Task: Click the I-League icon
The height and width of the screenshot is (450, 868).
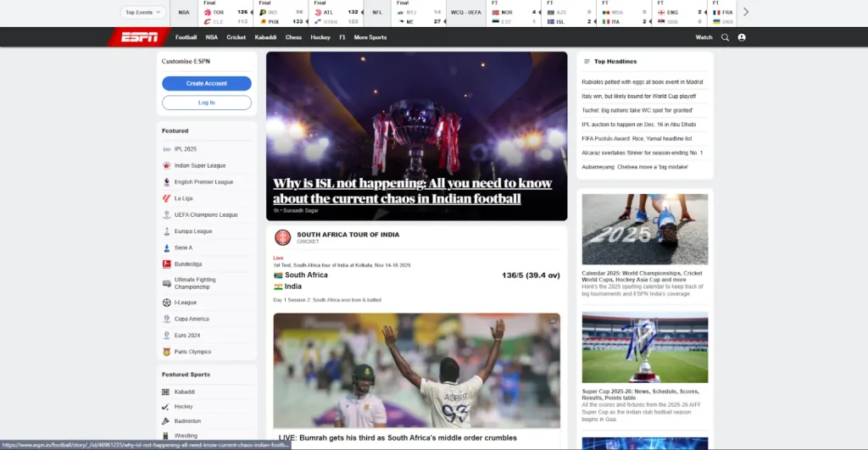Action: pyautogui.click(x=167, y=303)
